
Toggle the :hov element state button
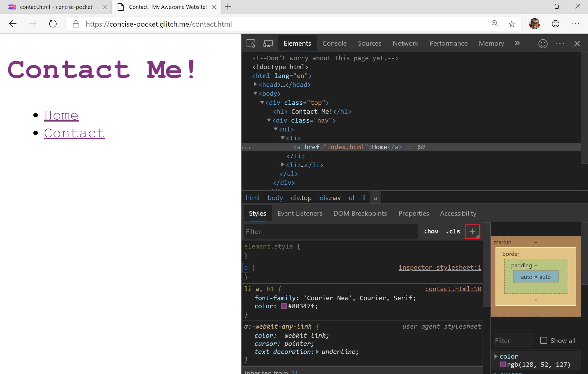pyautogui.click(x=431, y=231)
